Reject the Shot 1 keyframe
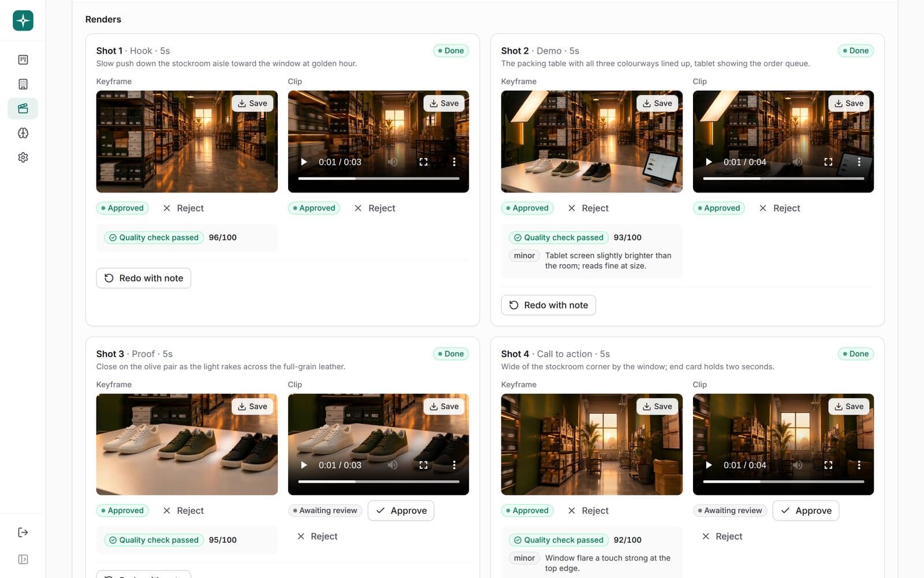This screenshot has width=924, height=578. [183, 208]
